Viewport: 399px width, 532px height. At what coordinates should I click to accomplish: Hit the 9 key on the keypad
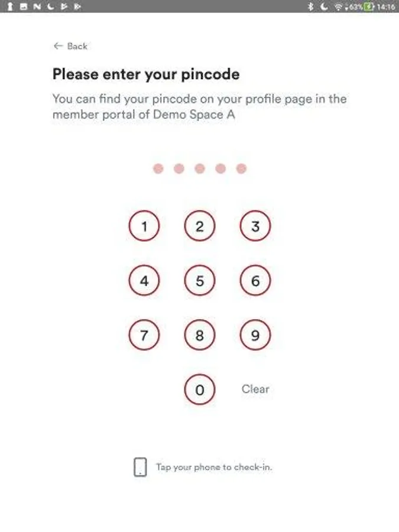pos(255,335)
